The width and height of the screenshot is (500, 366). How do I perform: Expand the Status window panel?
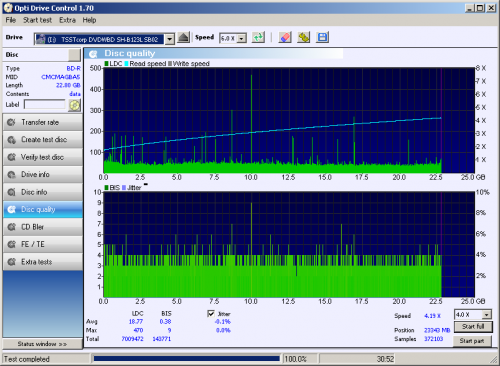42,344
